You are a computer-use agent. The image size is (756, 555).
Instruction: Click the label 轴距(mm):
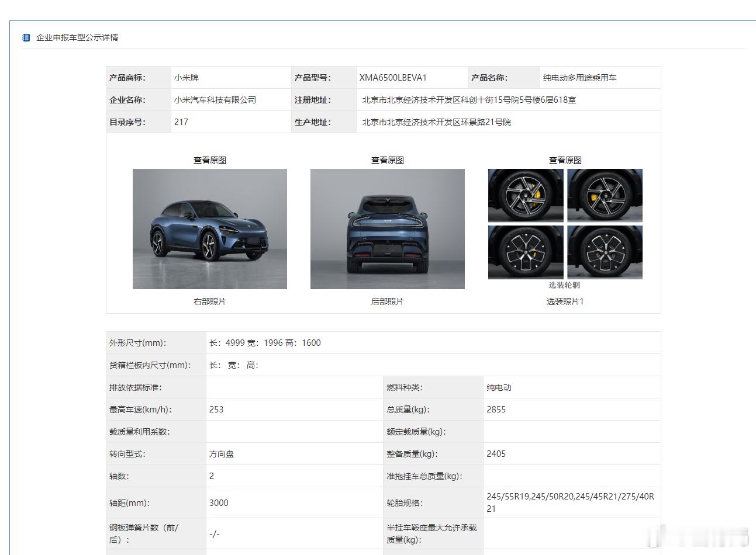point(129,503)
